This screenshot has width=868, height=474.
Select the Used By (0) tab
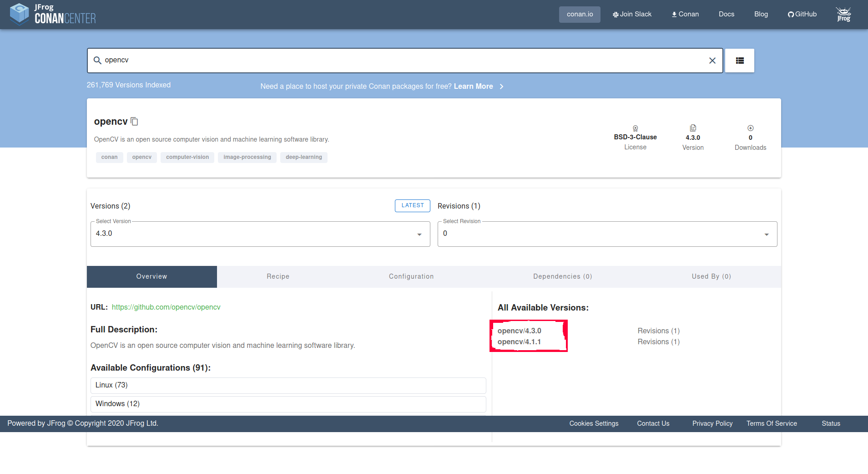[x=711, y=276]
